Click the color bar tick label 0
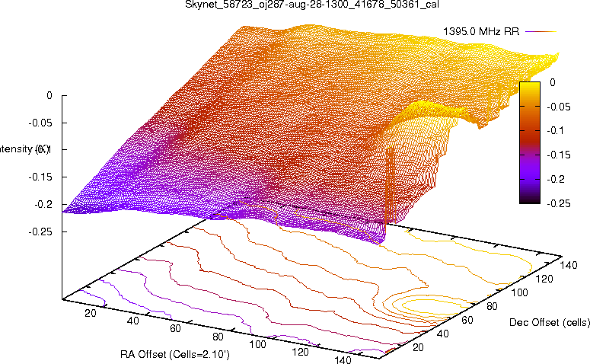 click(x=553, y=82)
